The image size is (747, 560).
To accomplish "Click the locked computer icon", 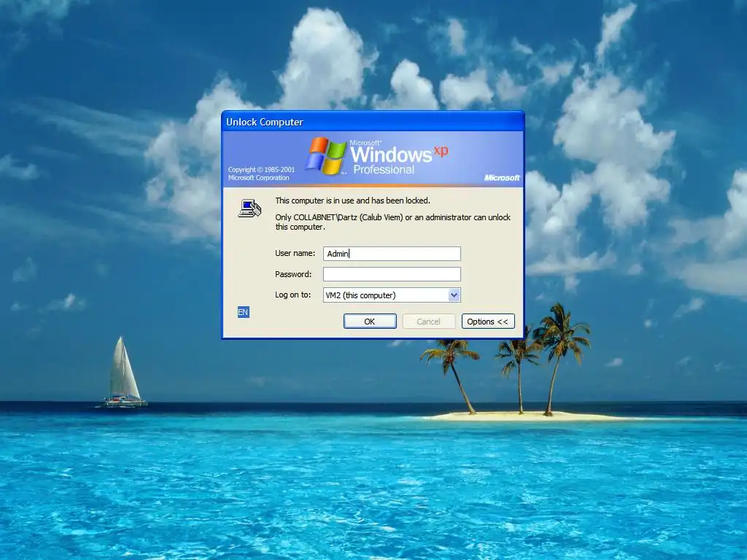I will point(249,208).
